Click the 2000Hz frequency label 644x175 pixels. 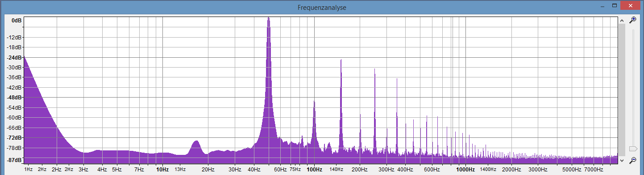[511, 170]
